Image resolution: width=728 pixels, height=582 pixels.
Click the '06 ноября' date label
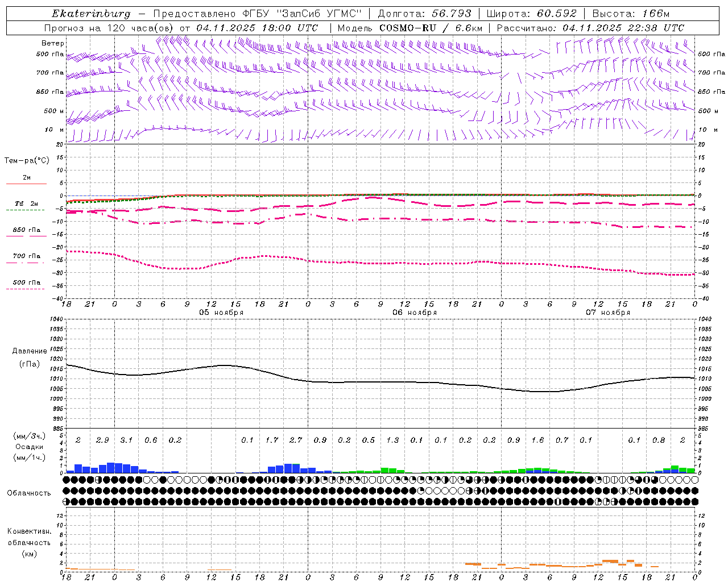tap(415, 313)
